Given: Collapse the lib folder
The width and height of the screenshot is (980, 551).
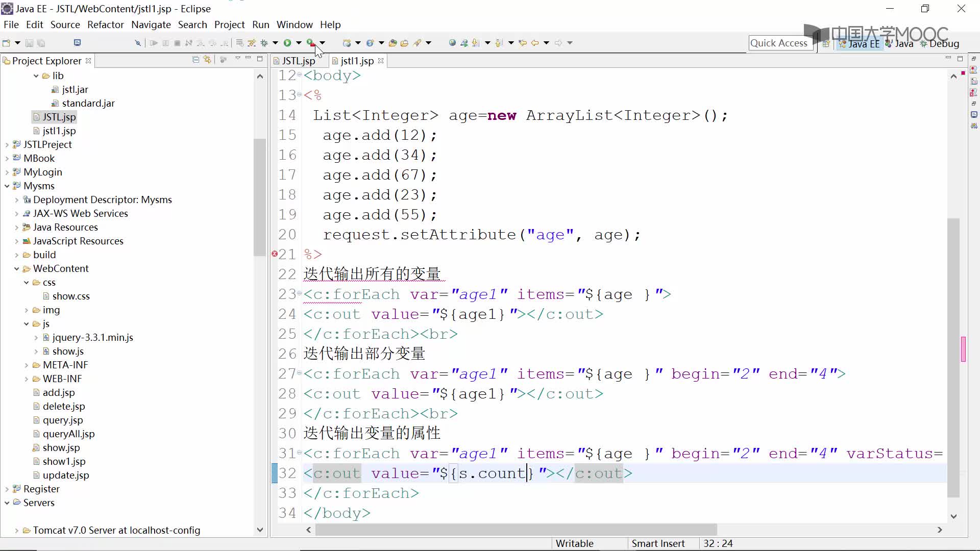Looking at the screenshot, I should point(36,76).
